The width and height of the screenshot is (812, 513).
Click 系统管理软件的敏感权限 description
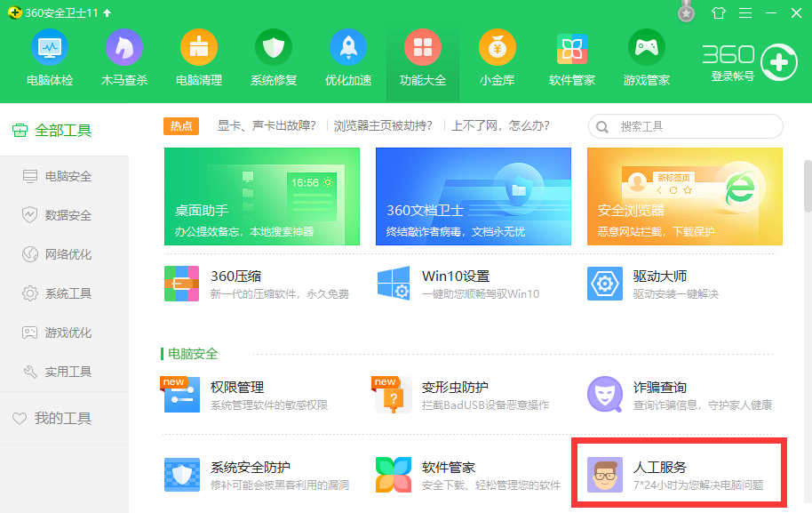(x=269, y=405)
